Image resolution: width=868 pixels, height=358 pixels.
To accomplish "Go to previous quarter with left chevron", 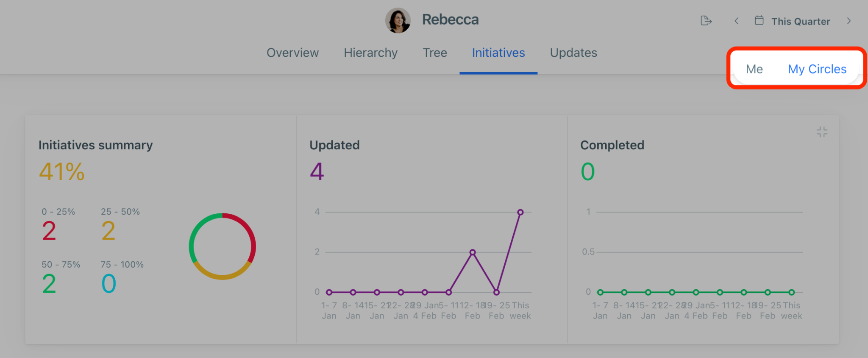I will coord(737,21).
